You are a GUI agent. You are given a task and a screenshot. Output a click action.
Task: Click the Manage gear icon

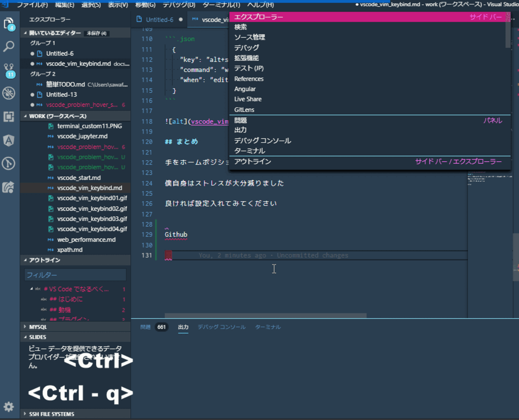[9, 407]
